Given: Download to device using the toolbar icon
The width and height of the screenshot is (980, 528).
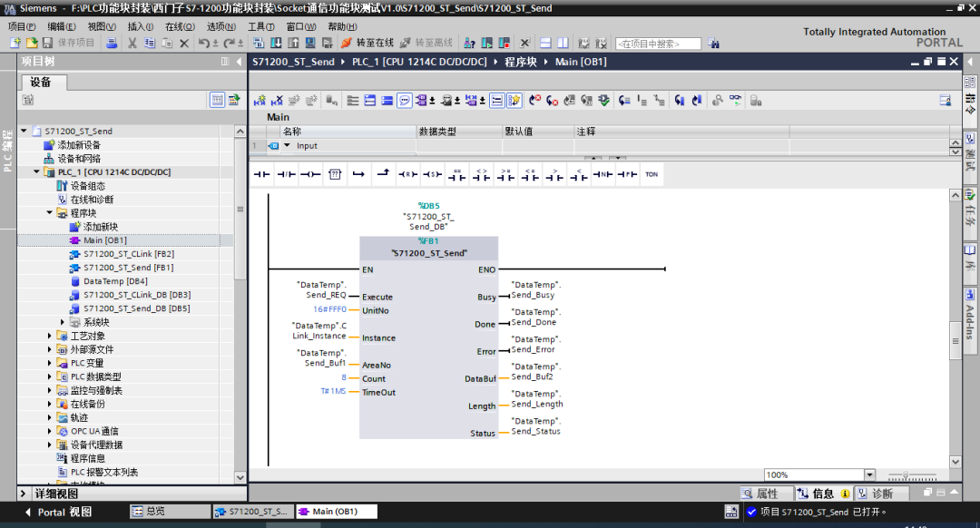Looking at the screenshot, I should pyautogui.click(x=276, y=44).
